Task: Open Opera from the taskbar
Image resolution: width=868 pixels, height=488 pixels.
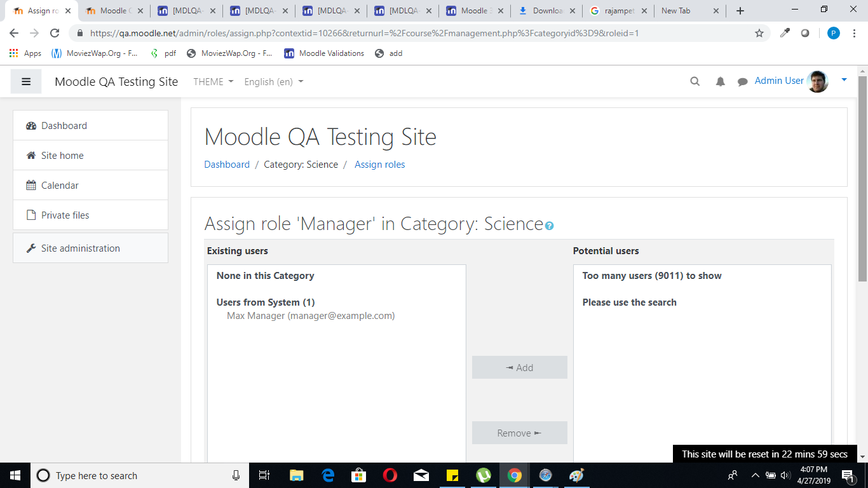Action: point(390,475)
